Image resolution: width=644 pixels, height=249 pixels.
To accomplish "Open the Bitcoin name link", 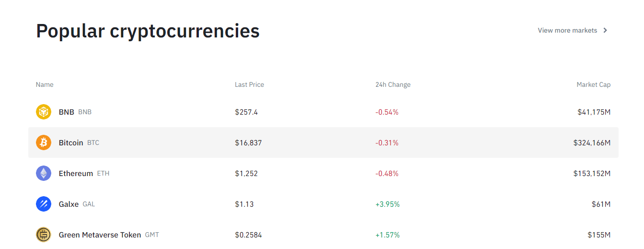I will 71,142.
